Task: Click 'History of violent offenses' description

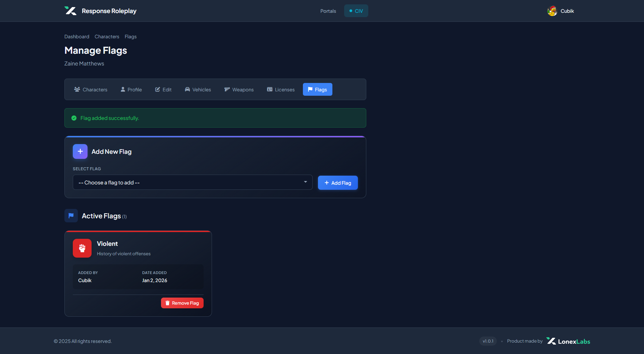Action: pyautogui.click(x=124, y=254)
